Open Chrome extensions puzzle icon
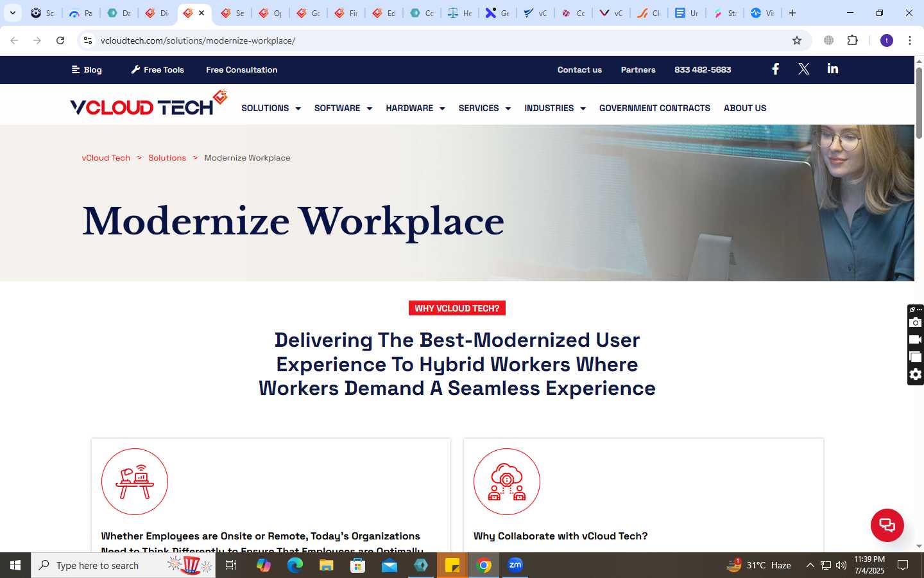 [852, 40]
